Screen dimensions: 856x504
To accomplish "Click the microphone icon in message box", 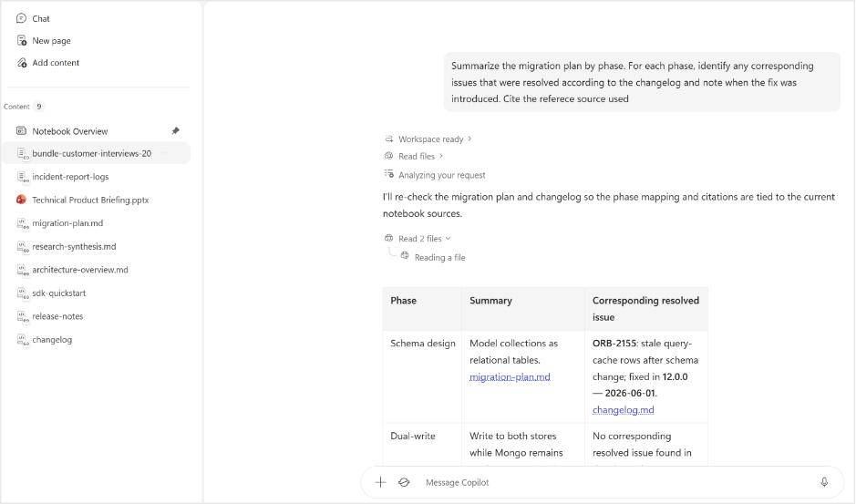I will click(x=824, y=482).
